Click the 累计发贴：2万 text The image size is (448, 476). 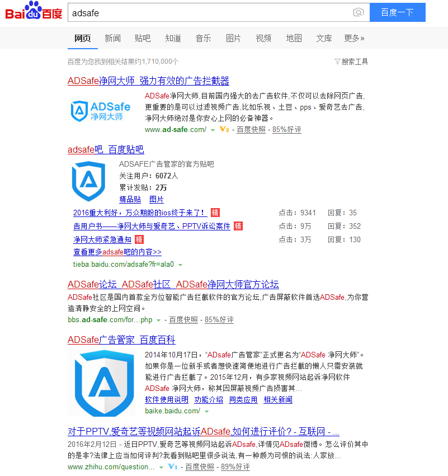pyautogui.click(x=143, y=187)
